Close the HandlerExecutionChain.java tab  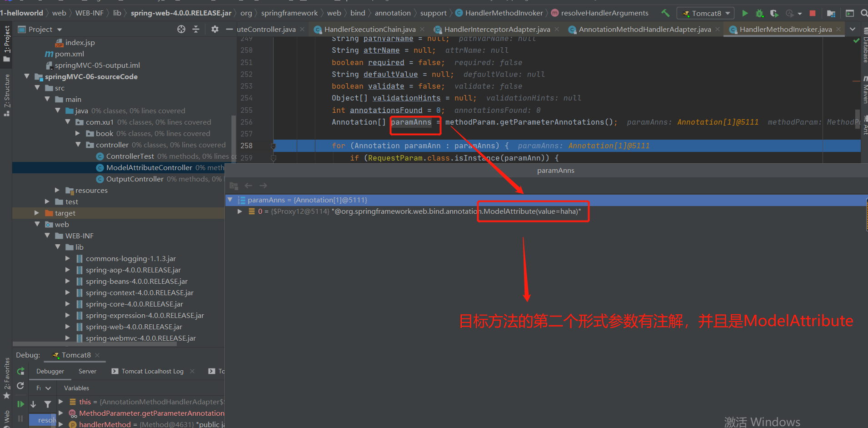coord(422,30)
